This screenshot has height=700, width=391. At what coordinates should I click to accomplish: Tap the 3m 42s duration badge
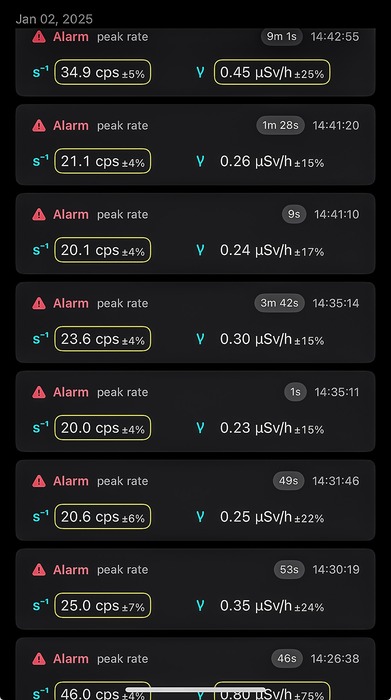coord(279,303)
